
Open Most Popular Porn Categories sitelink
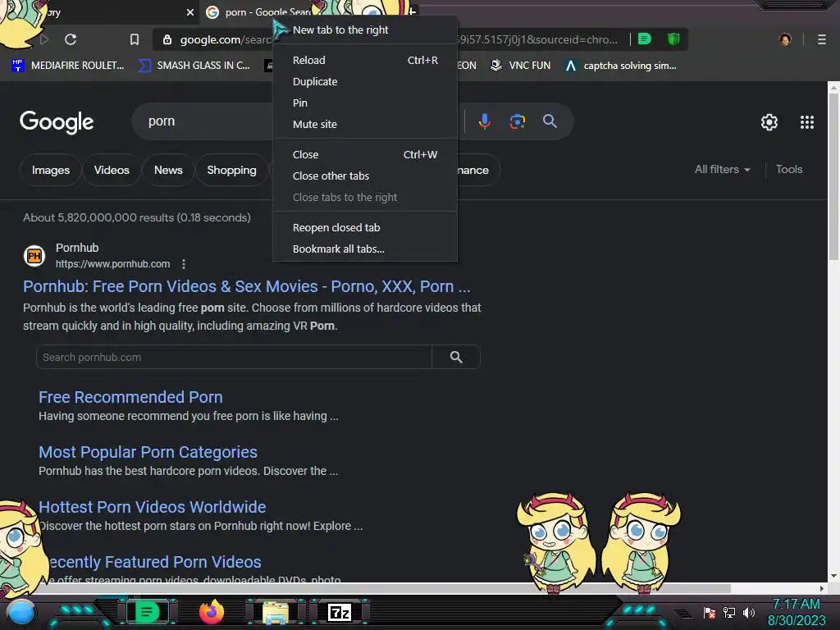[148, 452]
